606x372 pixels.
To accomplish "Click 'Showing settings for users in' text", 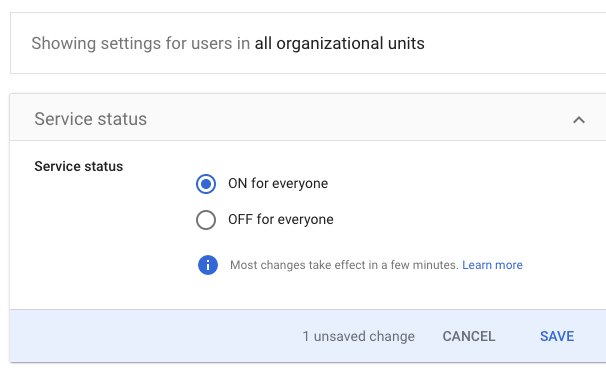I will click(141, 43).
